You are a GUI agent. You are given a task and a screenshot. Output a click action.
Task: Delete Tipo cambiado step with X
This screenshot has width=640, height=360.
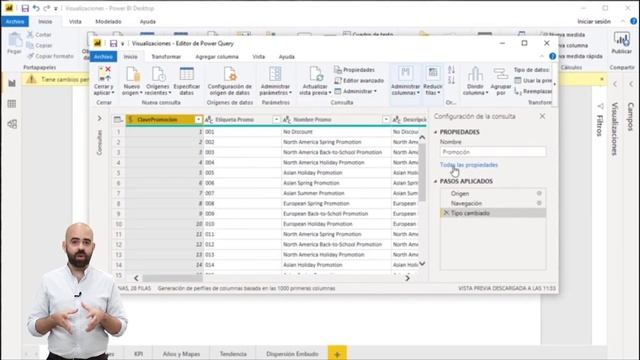446,213
